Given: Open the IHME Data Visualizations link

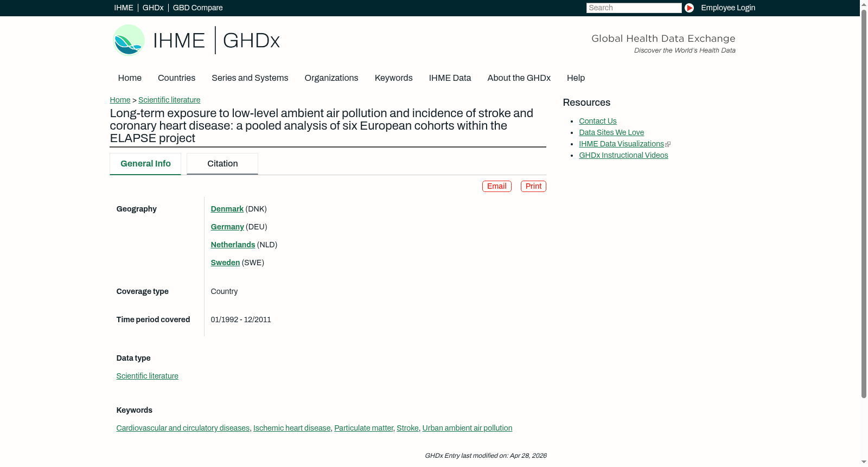Looking at the screenshot, I should pyautogui.click(x=621, y=144).
